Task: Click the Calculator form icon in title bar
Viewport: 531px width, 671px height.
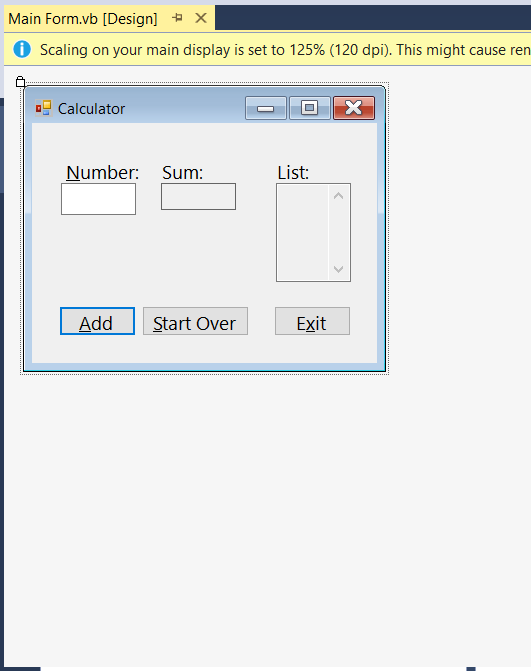Action: [x=44, y=108]
